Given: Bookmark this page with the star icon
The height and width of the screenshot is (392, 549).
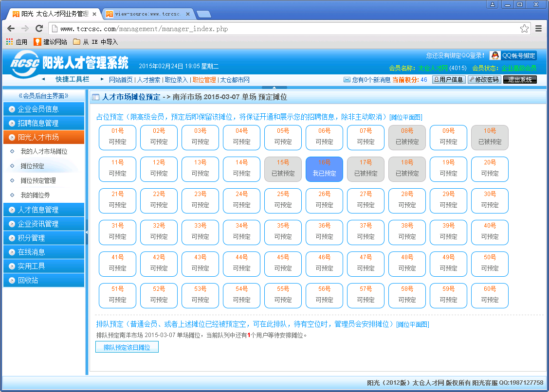Looking at the screenshot, I should coord(524,29).
